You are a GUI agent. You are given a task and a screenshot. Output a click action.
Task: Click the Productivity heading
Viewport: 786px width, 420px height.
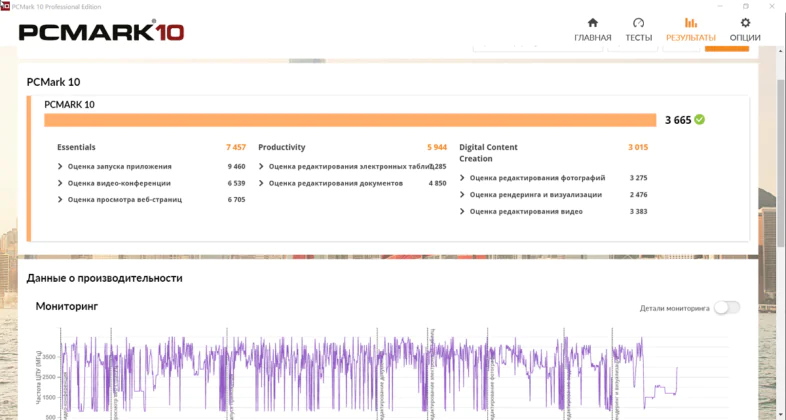pos(282,147)
